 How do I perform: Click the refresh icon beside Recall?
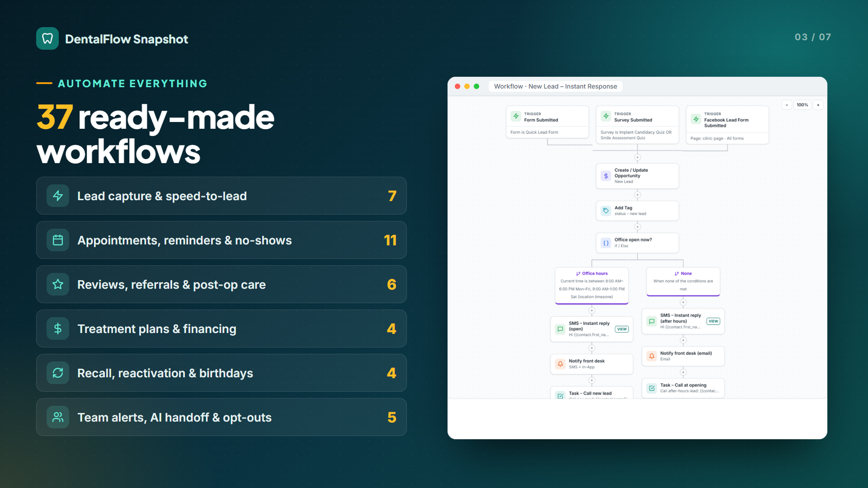pos(58,373)
